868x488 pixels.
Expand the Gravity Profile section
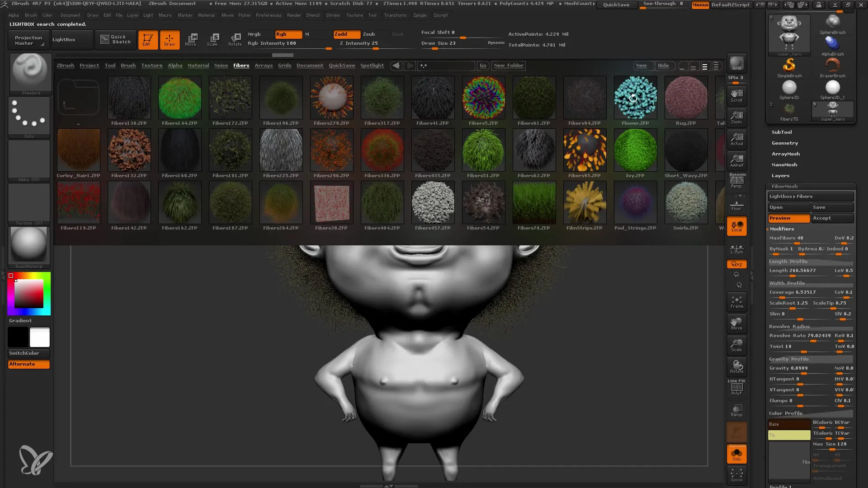point(789,358)
